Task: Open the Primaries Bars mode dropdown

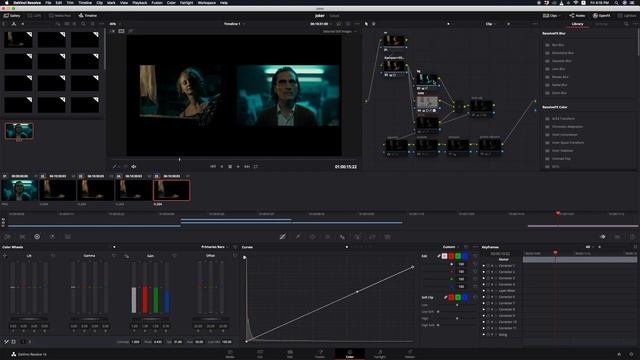Action: click(215, 247)
